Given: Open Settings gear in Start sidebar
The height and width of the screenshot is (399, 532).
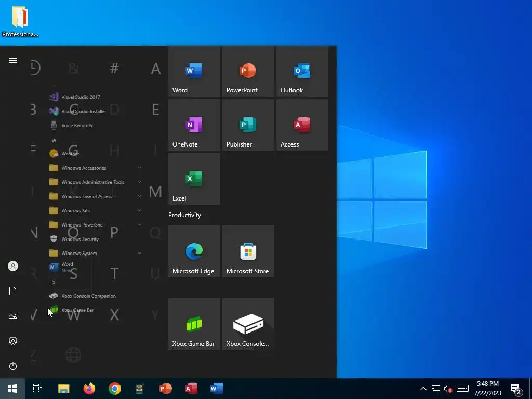Looking at the screenshot, I should 13,341.
